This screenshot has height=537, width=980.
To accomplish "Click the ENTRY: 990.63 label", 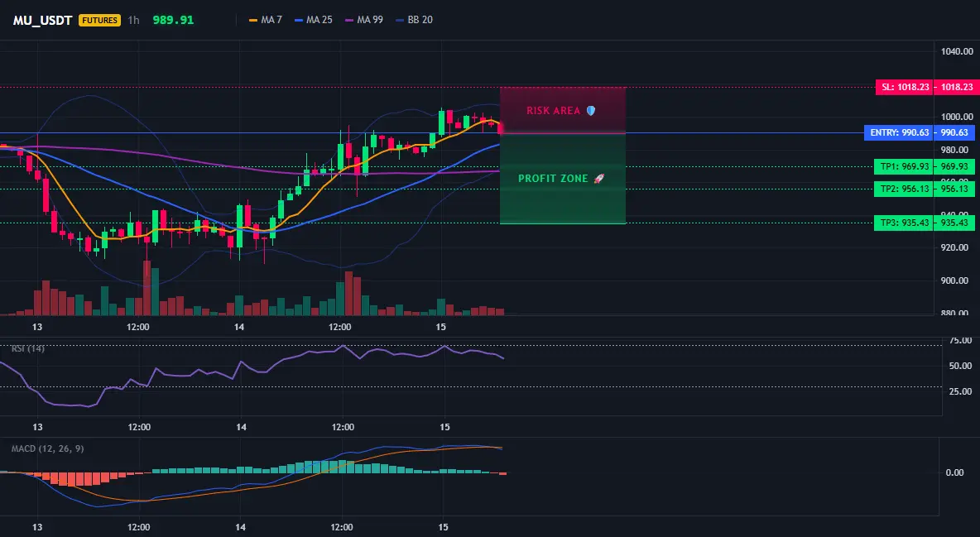I will click(x=898, y=132).
